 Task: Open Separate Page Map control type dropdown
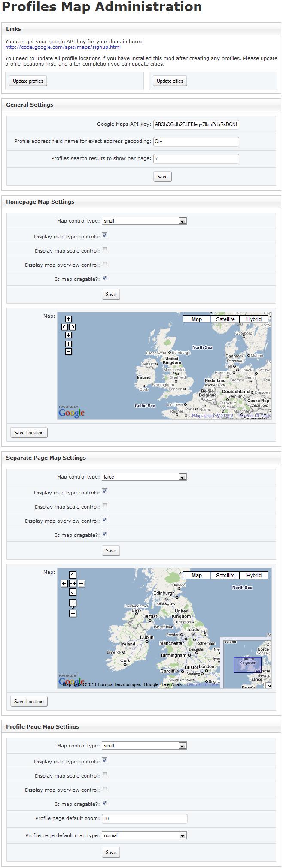(x=144, y=477)
